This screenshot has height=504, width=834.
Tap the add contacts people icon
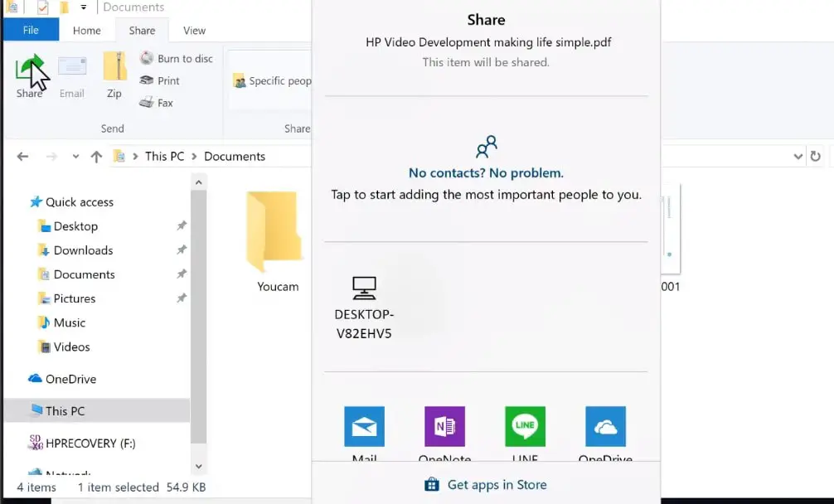click(486, 147)
